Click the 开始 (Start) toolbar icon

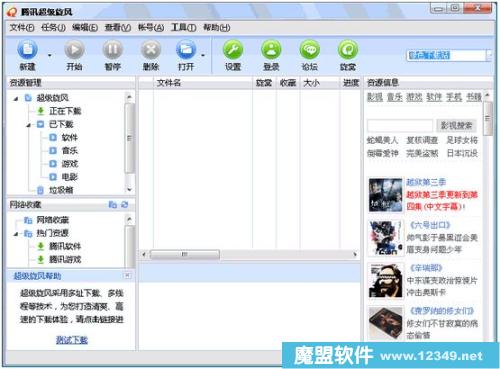pos(74,50)
